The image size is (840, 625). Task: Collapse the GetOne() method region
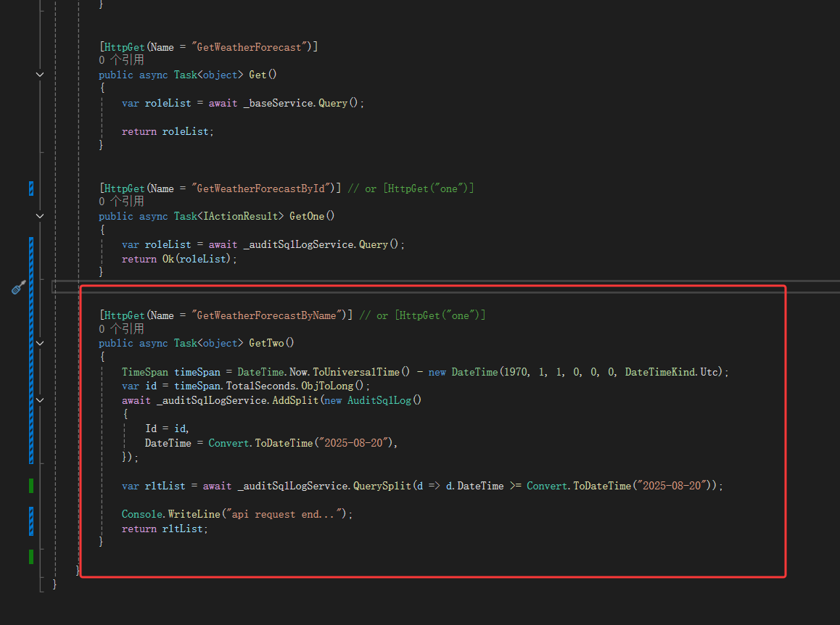click(40, 216)
